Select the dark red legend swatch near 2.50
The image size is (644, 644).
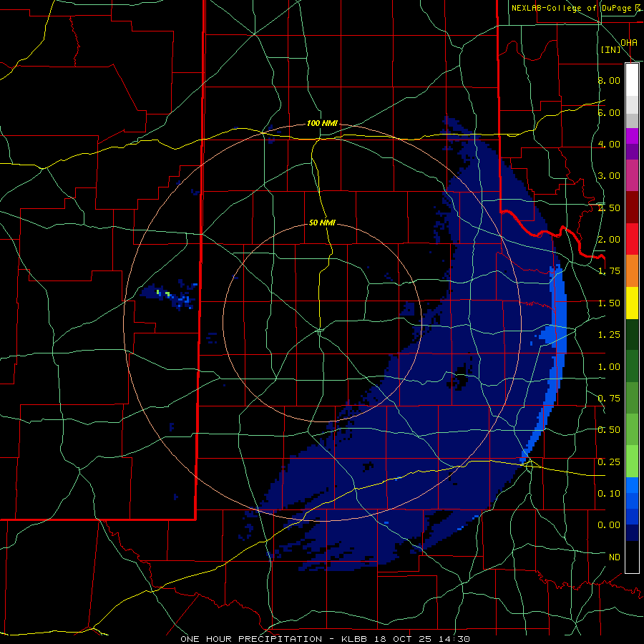pos(632,207)
